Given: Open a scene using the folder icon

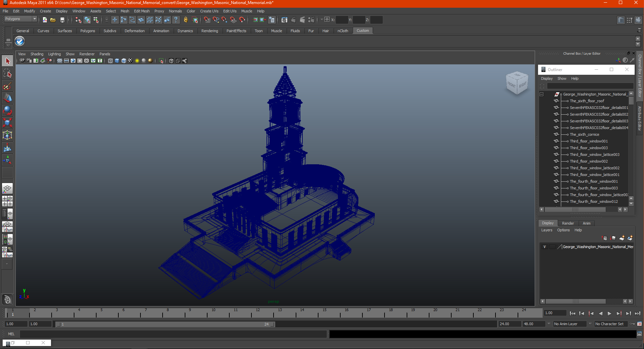Looking at the screenshot, I should pos(53,20).
